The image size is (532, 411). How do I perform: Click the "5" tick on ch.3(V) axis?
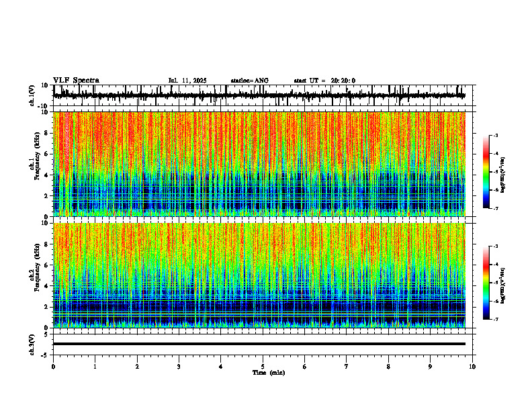pos(47,334)
